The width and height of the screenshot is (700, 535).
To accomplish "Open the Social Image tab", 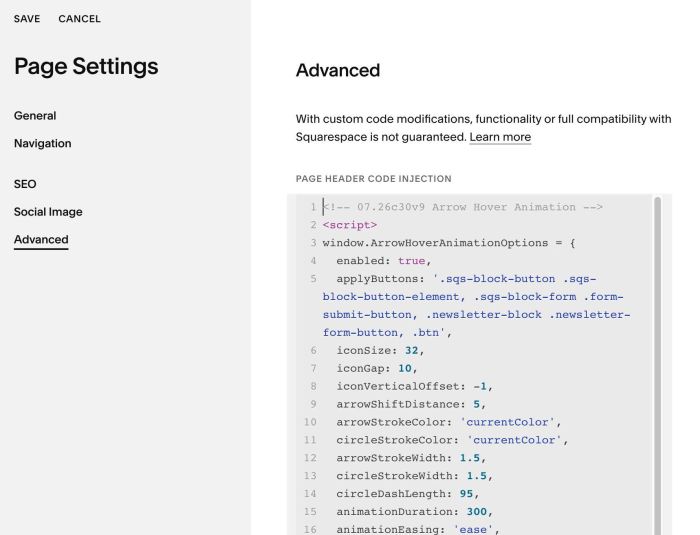I will [48, 212].
